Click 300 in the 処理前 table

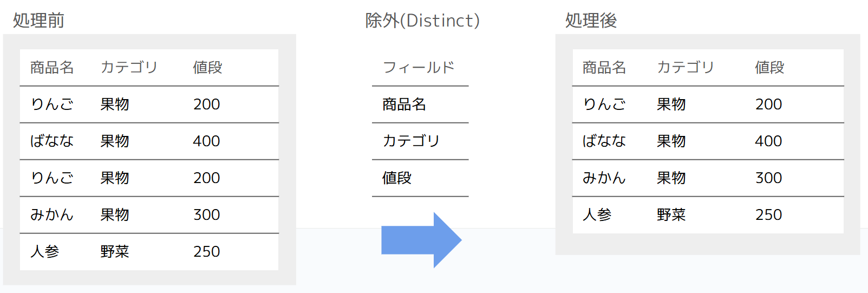click(207, 214)
